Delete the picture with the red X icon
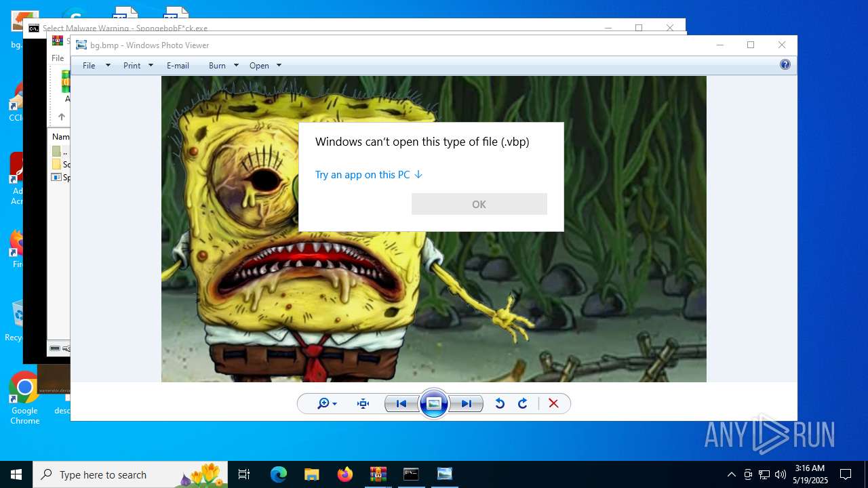Image resolution: width=868 pixels, height=488 pixels. [553, 404]
